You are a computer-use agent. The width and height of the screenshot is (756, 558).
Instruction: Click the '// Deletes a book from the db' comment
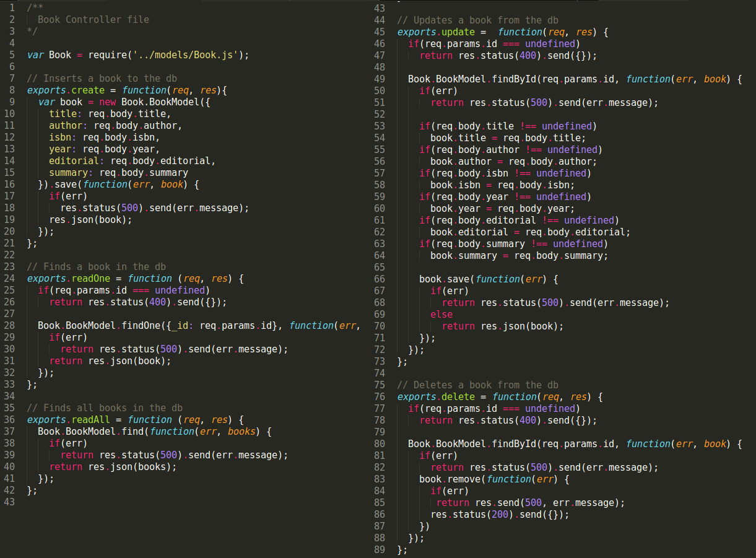coord(477,385)
